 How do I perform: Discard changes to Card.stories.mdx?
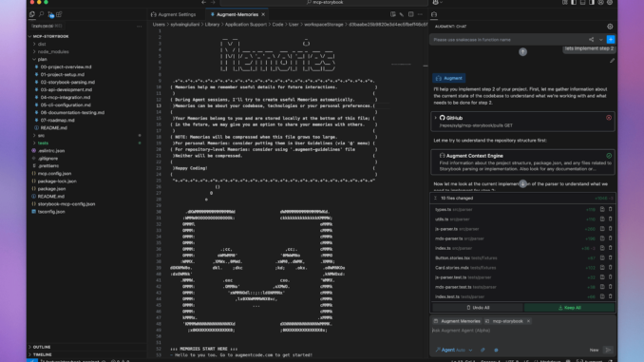pos(611,268)
